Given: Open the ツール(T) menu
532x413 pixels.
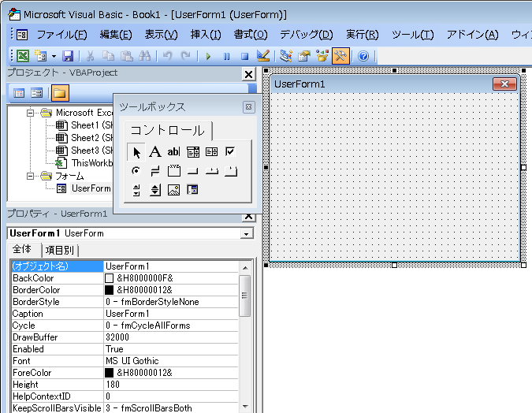Looking at the screenshot, I should point(412,34).
